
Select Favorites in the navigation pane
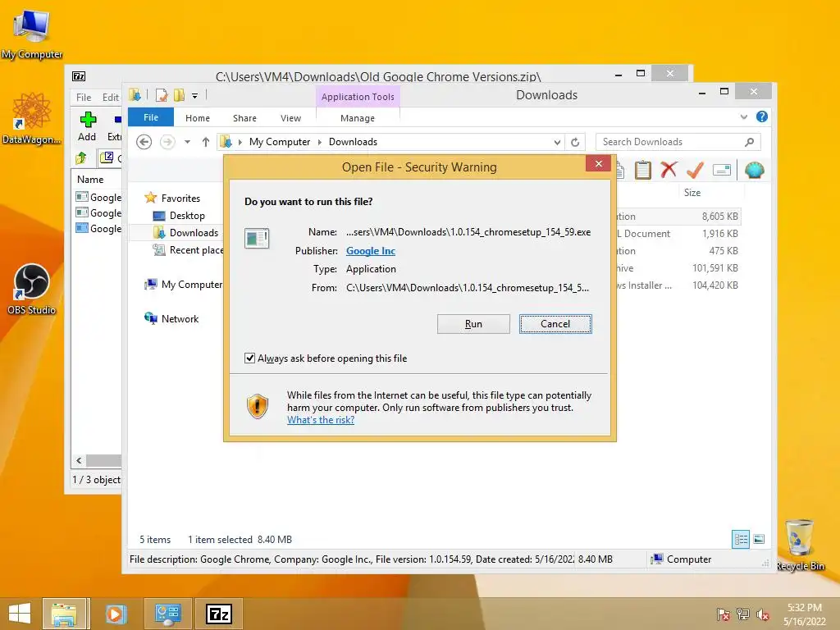[x=180, y=199]
